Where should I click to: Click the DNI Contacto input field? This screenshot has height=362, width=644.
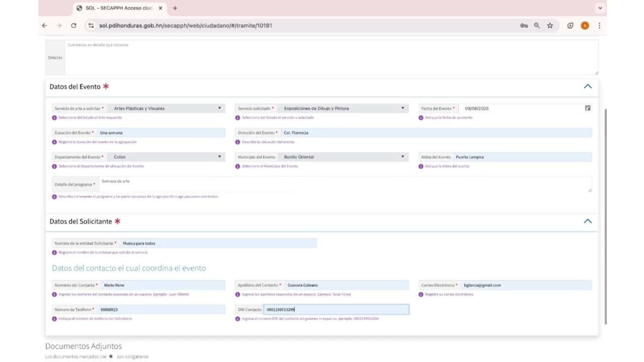click(336, 310)
